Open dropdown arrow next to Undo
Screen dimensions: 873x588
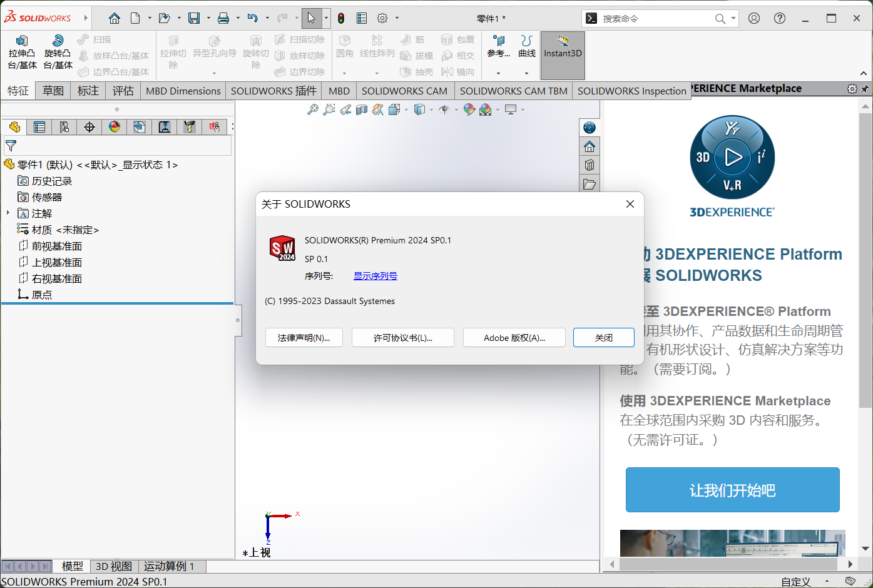pos(267,18)
